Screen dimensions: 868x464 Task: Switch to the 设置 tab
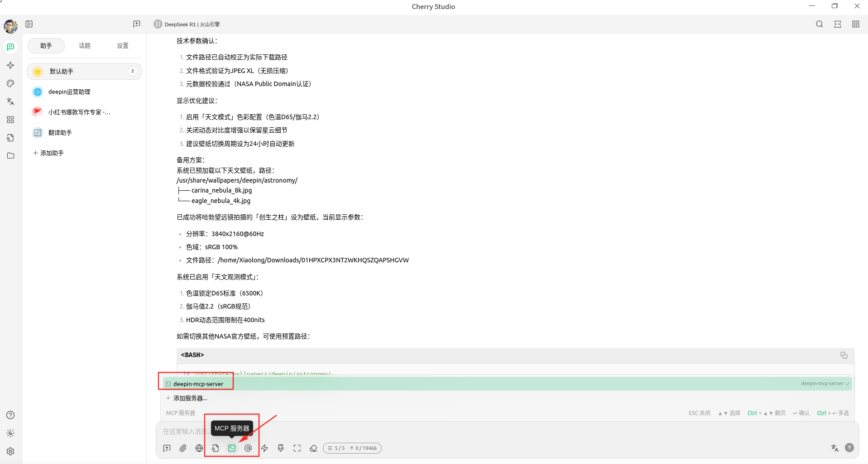123,46
